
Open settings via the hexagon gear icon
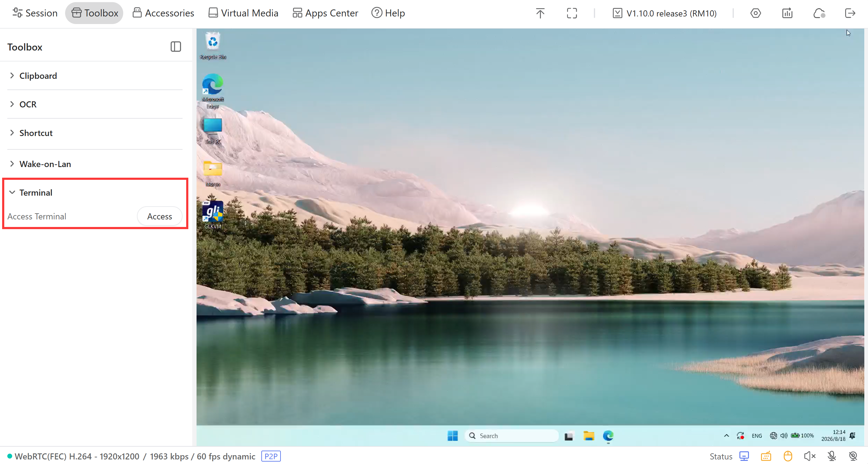(755, 13)
